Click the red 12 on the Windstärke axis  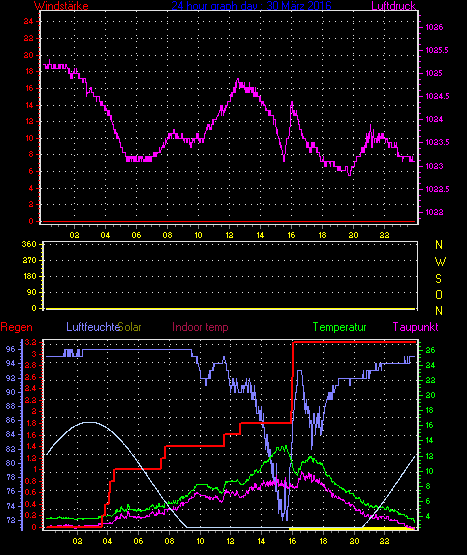tap(29, 121)
